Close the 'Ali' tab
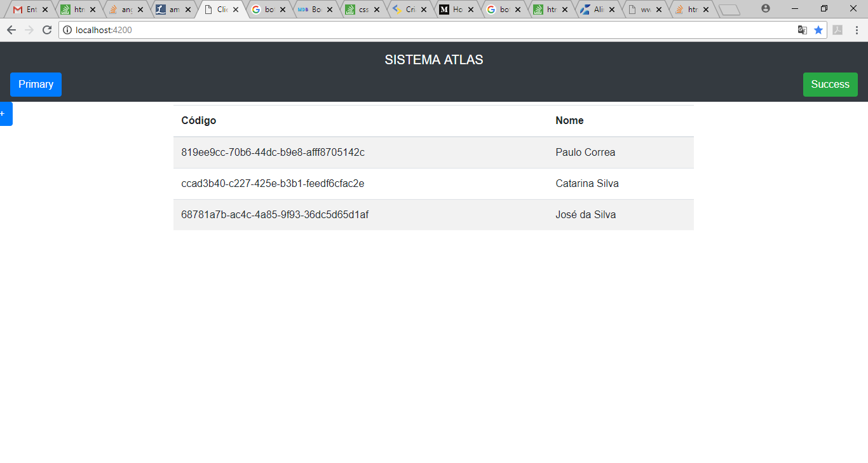 [x=612, y=10]
